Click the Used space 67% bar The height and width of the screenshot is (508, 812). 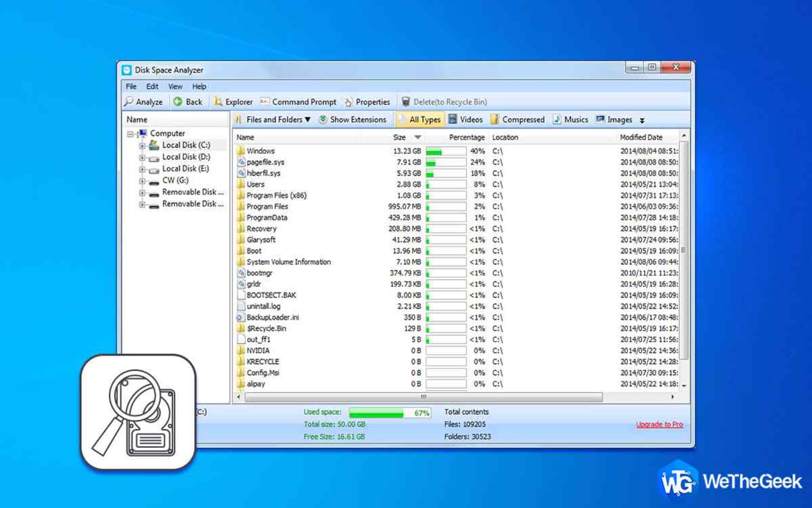(390, 412)
